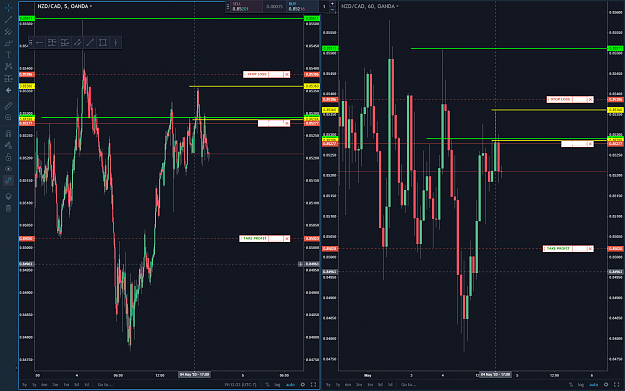
Task: Select the crosshair cursor tool
Action: [x=8, y=8]
